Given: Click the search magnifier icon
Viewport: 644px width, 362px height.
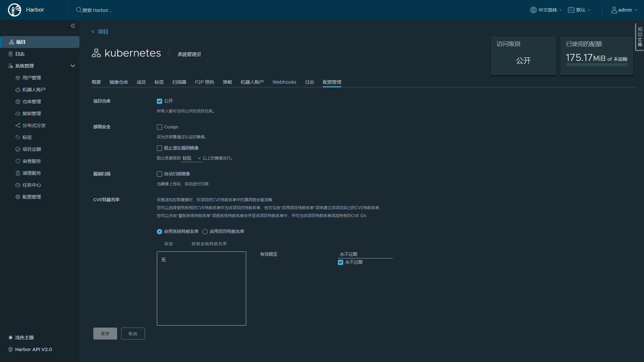Looking at the screenshot, I should click(x=79, y=10).
